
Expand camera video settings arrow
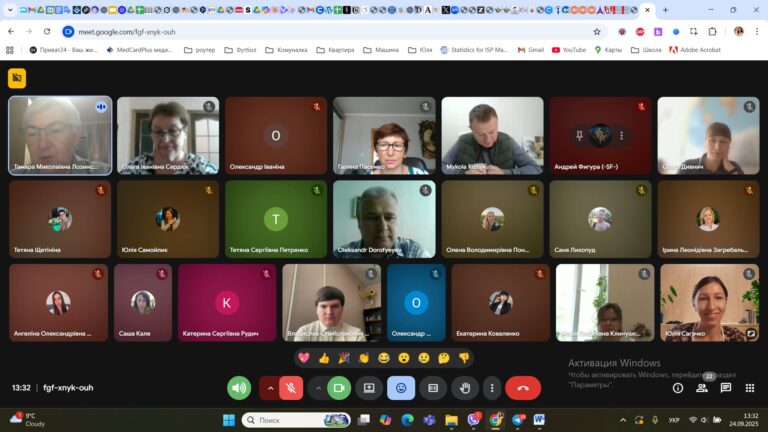pos(318,388)
